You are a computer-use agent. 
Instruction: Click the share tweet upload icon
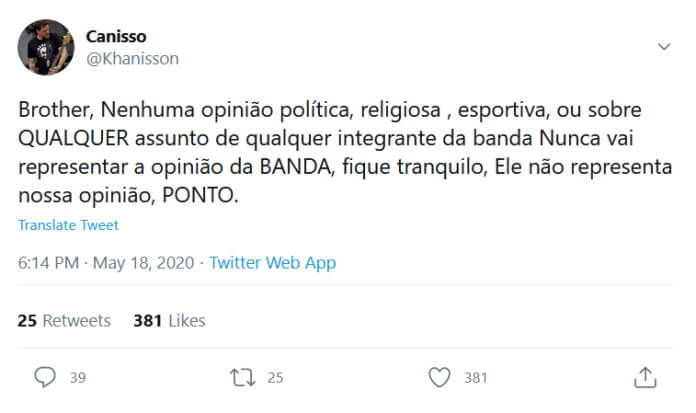tap(645, 377)
